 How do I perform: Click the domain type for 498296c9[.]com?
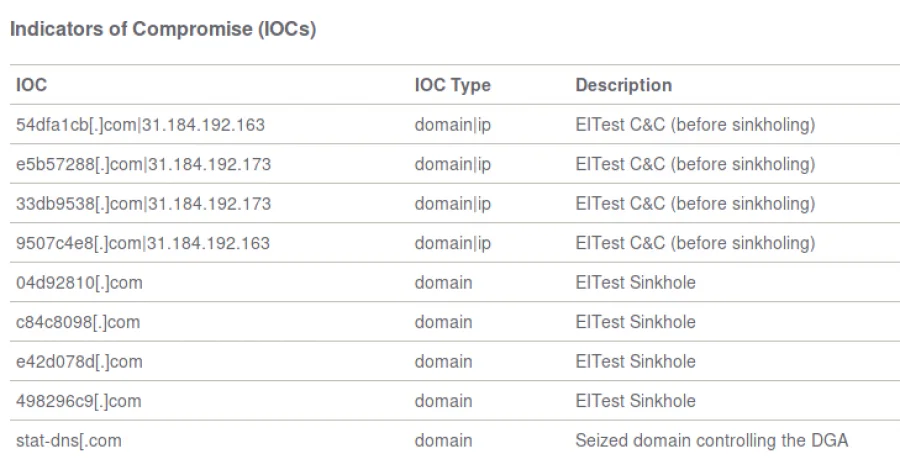[443, 401]
